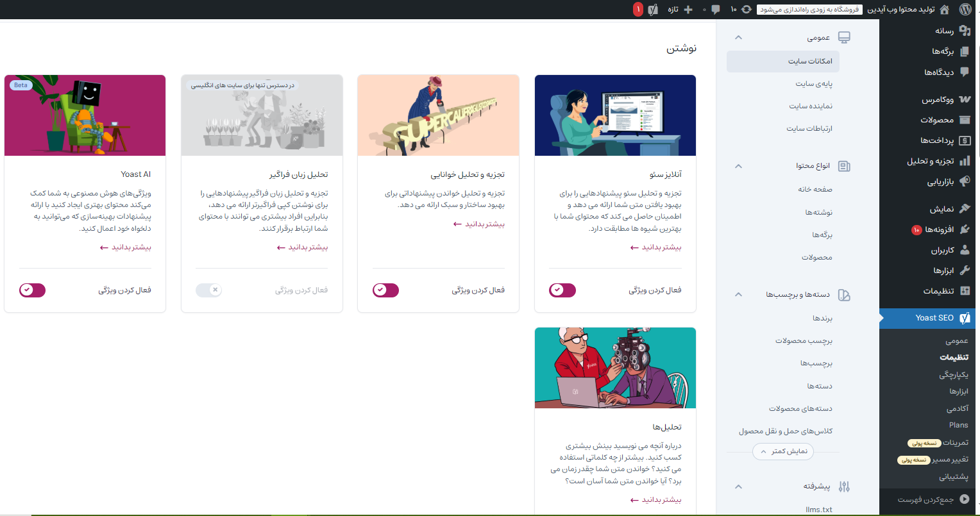Image resolution: width=980 pixels, height=516 pixels.
Task: Click the updates refresh icon in the admin bar
Action: [746, 10]
